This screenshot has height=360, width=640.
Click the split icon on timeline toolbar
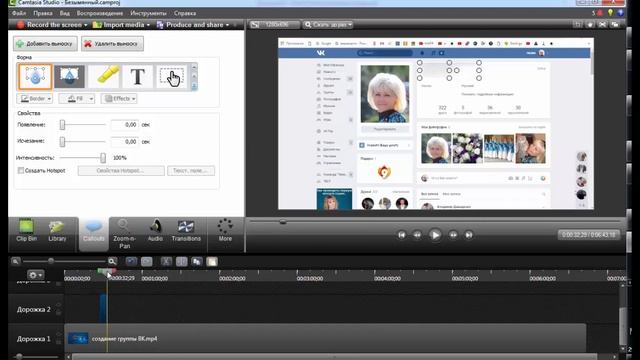pos(181,261)
